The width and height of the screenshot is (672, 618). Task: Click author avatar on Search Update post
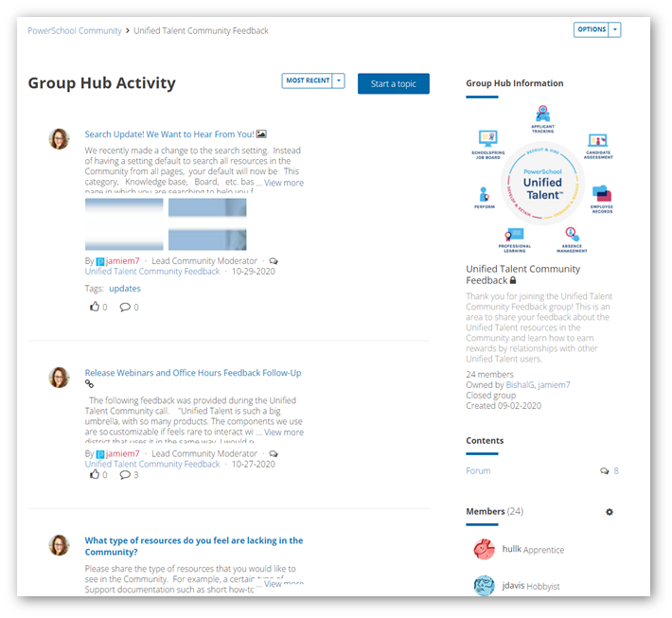tap(59, 139)
